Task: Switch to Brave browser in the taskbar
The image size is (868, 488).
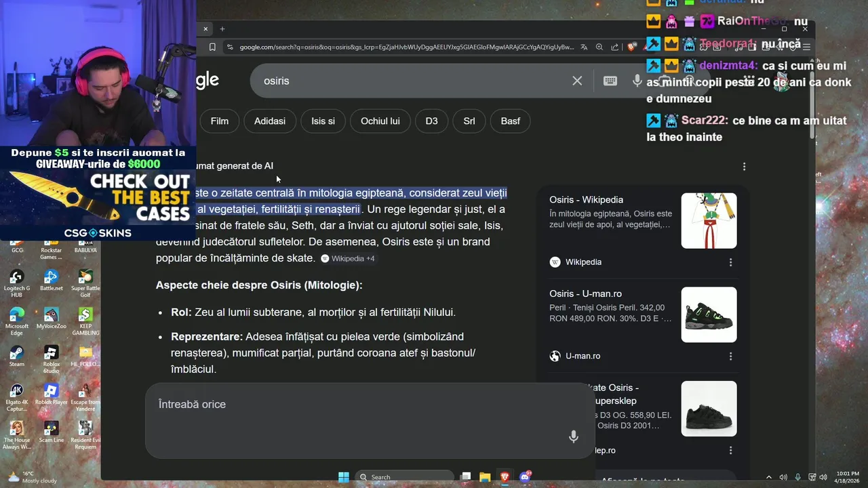Action: pyautogui.click(x=505, y=476)
